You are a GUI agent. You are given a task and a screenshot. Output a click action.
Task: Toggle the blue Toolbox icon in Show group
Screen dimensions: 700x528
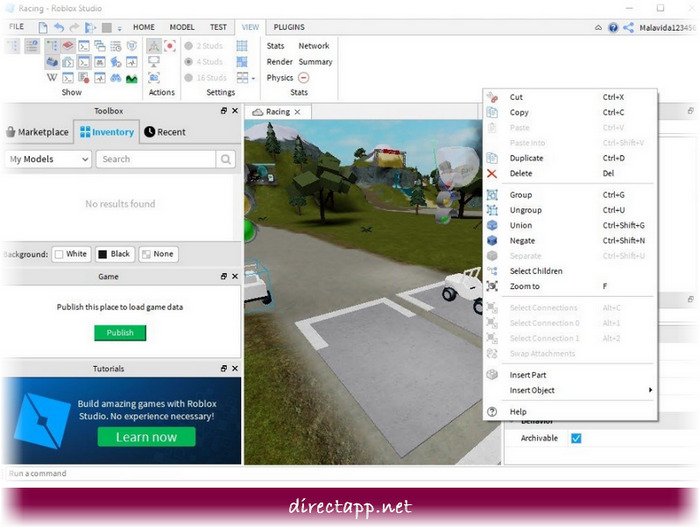pos(52,62)
